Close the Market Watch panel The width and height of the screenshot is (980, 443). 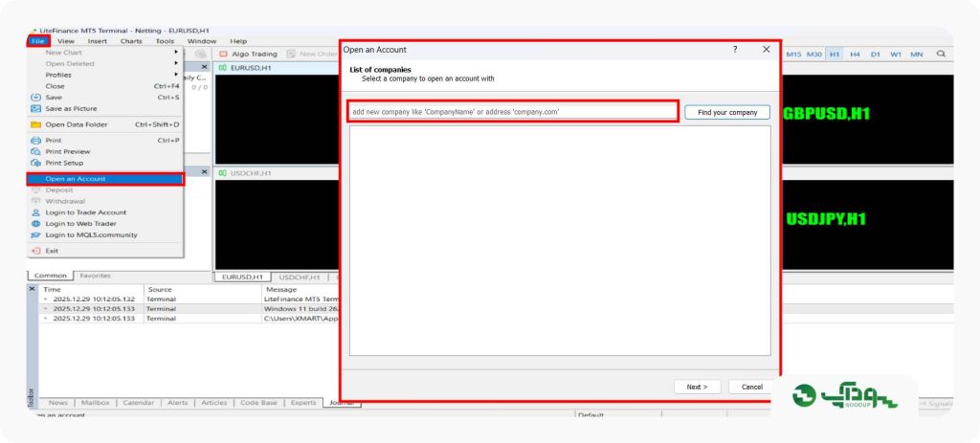click(204, 66)
